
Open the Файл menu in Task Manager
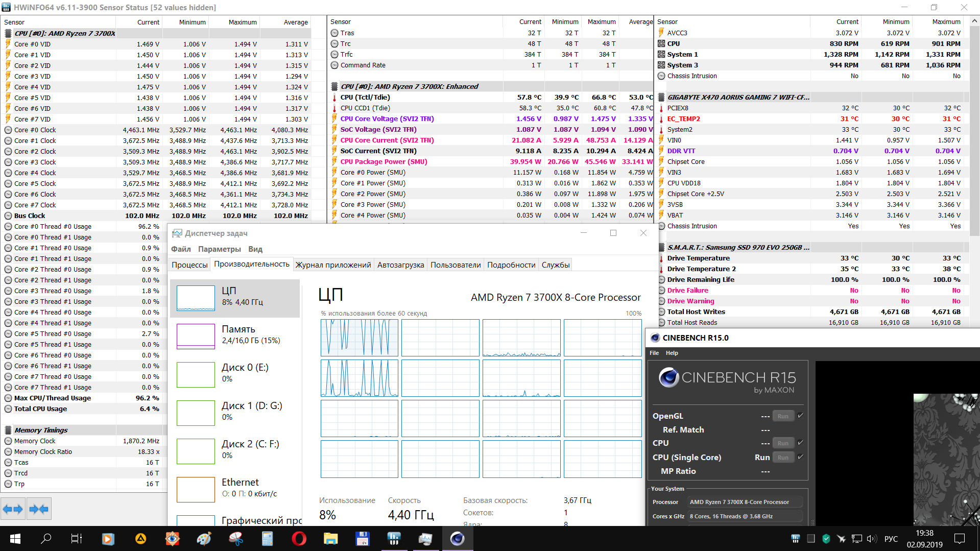click(x=181, y=249)
